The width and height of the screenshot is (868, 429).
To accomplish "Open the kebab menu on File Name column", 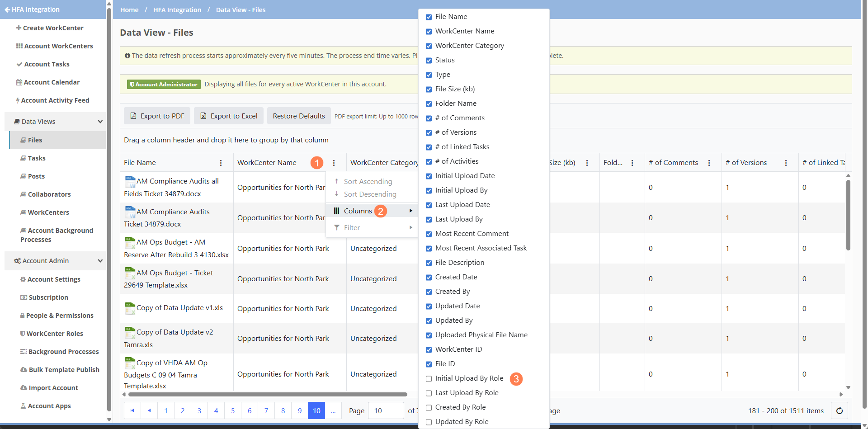I will pos(221,163).
